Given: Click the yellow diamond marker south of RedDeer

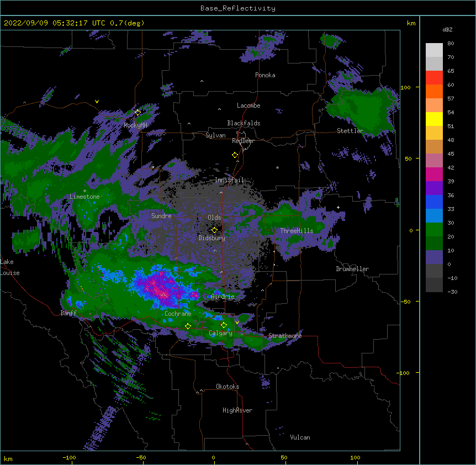Looking at the screenshot, I should coord(235,155).
